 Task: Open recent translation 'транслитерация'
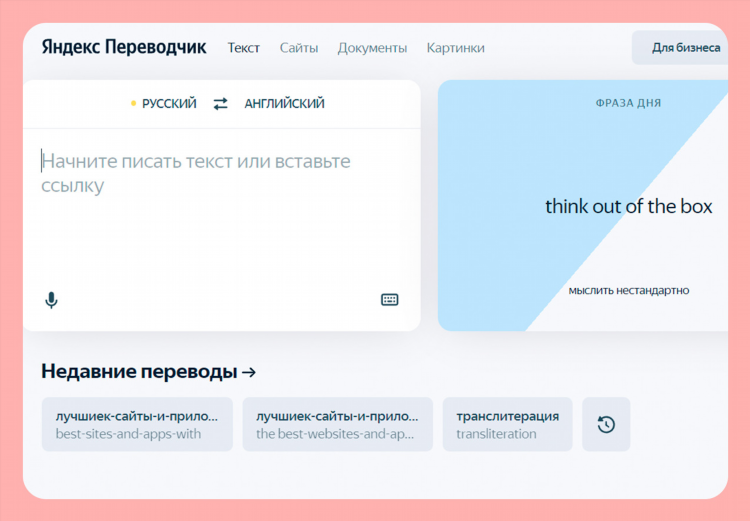(507, 424)
